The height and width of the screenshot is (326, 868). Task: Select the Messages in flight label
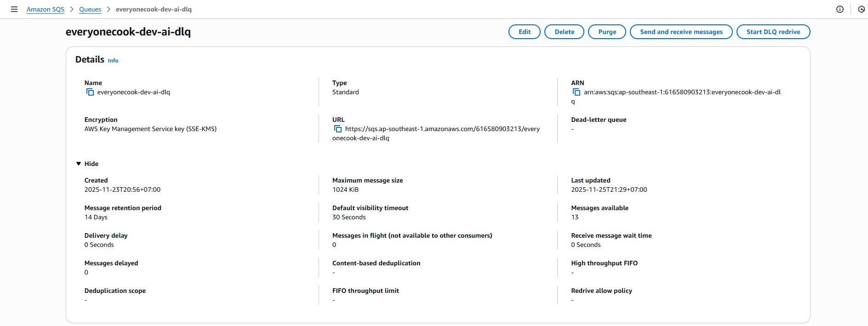pos(412,235)
